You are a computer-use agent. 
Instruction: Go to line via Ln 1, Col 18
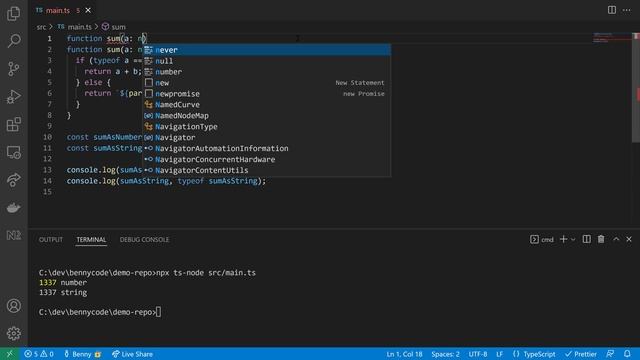tap(404, 354)
